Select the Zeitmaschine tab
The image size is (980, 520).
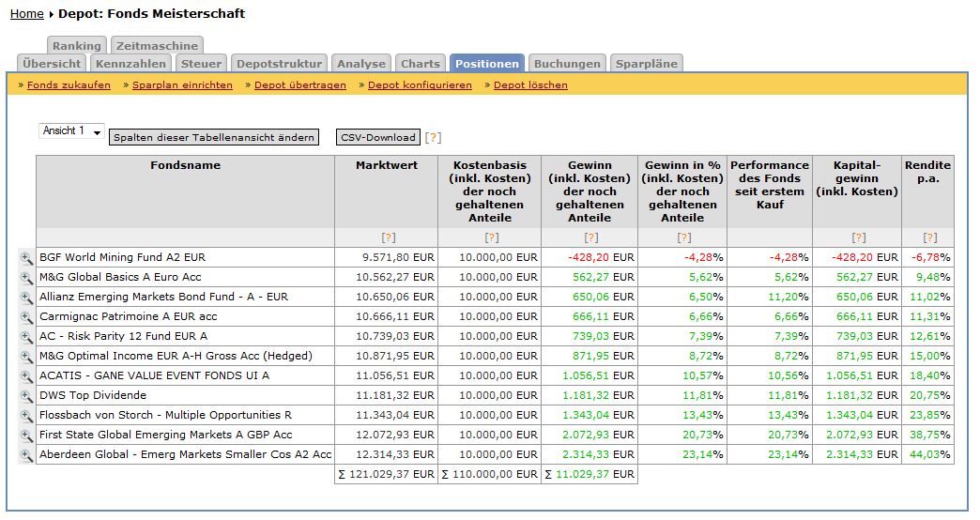click(x=157, y=46)
